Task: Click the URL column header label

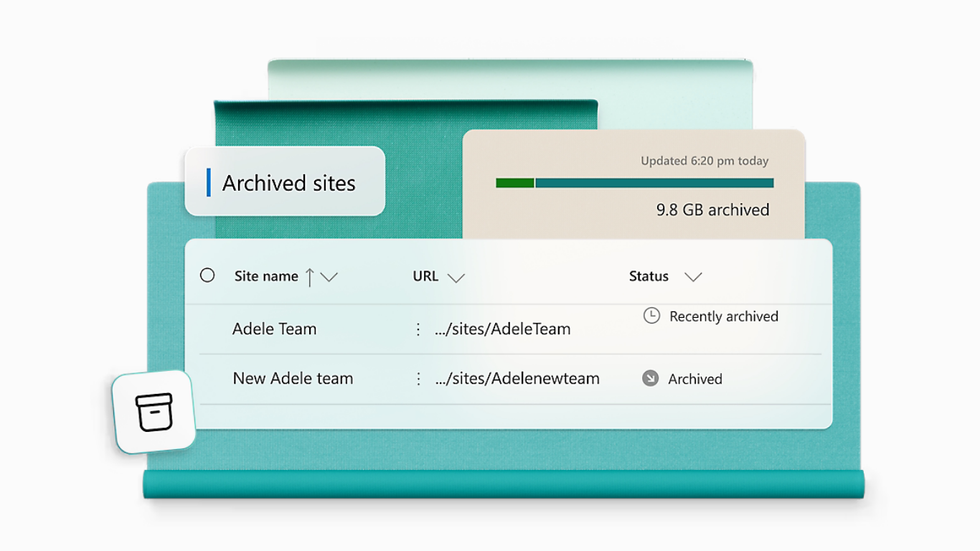Action: (x=425, y=276)
